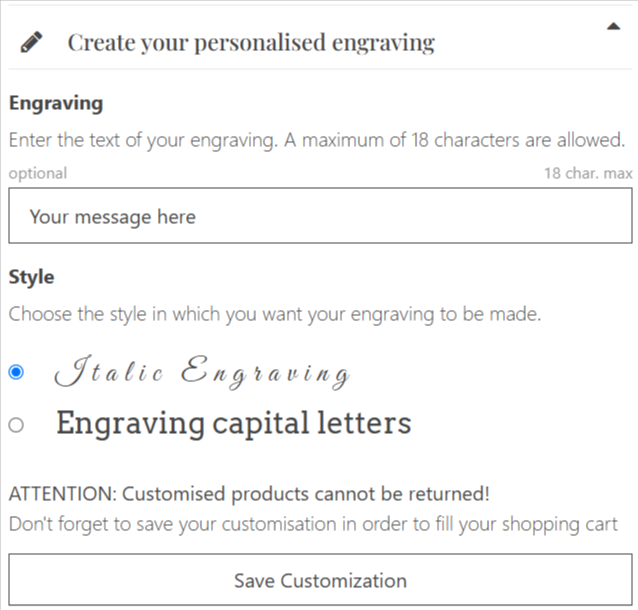Click the Save Customization button

[x=320, y=580]
